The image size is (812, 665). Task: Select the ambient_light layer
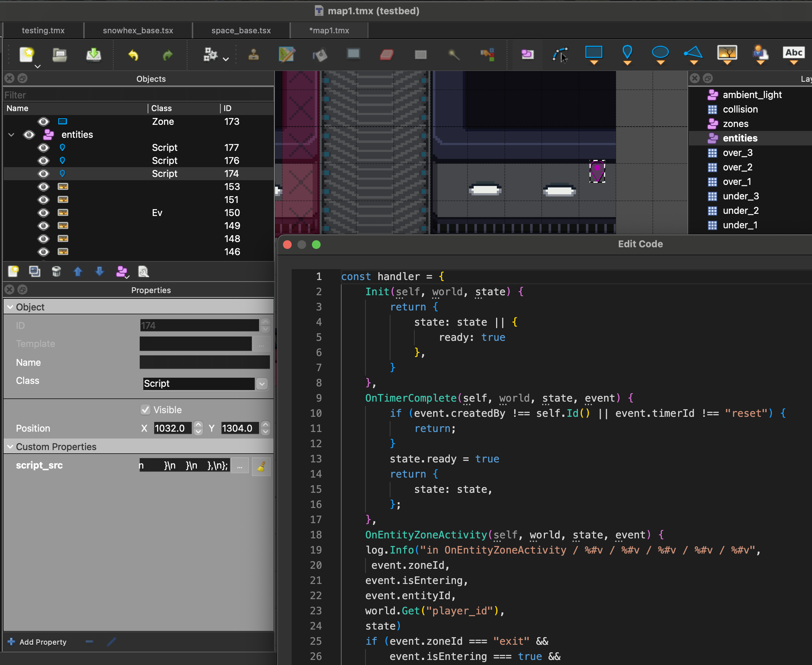point(752,95)
